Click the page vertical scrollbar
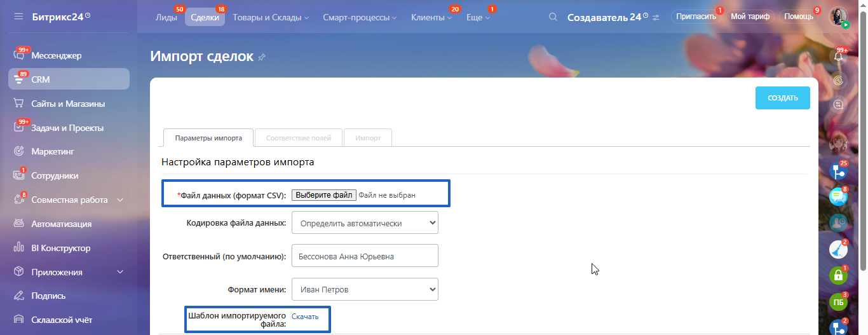The height and width of the screenshot is (335, 868). click(x=864, y=140)
